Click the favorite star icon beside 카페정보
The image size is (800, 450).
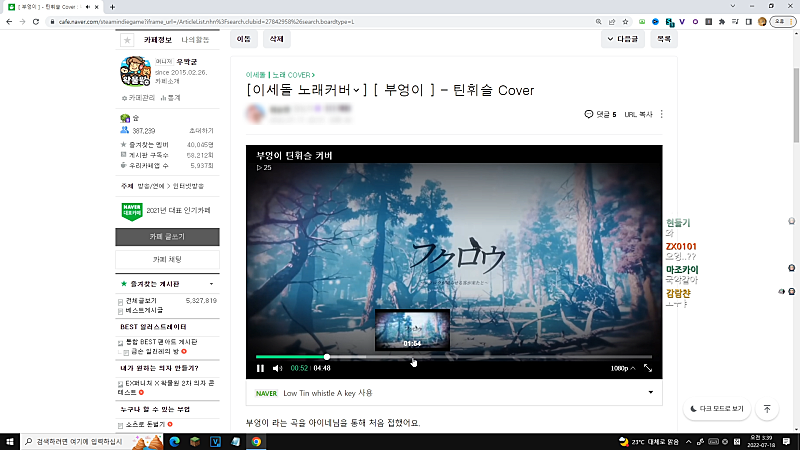tap(127, 40)
